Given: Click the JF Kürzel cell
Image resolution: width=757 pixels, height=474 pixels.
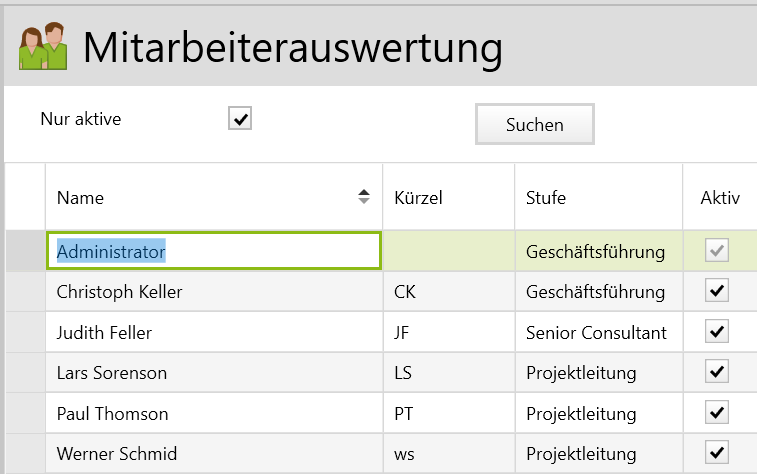Looking at the screenshot, I should [x=448, y=332].
